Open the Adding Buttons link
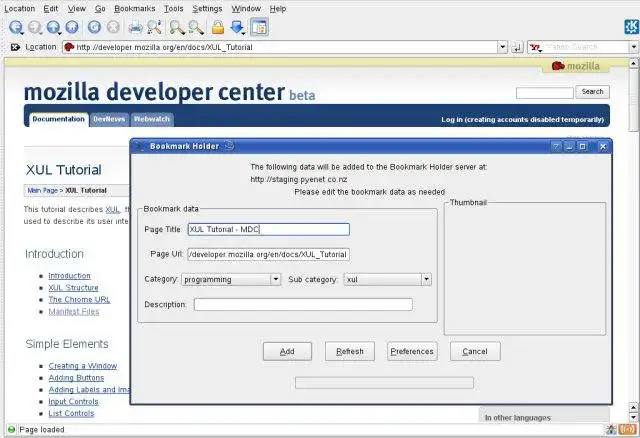640x438 pixels. click(x=76, y=378)
